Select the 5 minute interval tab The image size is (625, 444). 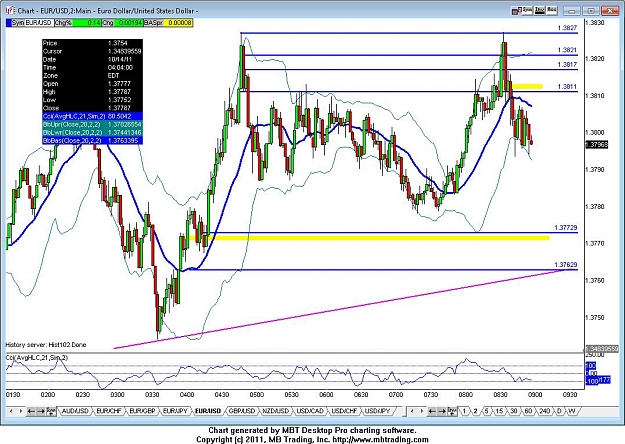click(486, 411)
